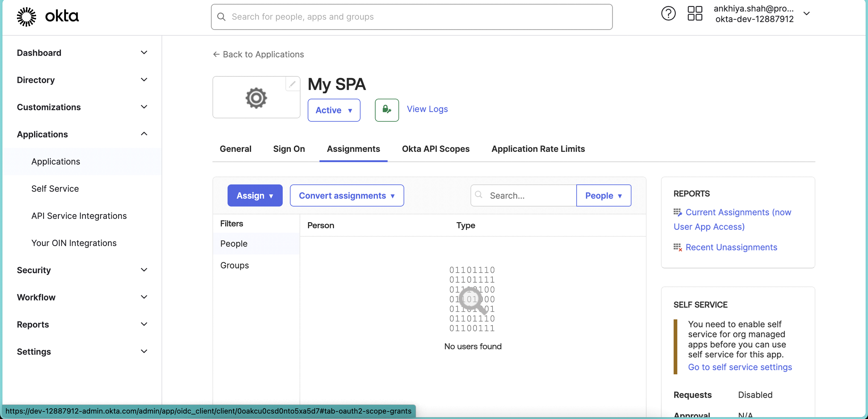Screen dimensions: 868x419
Task: Click the green lock key icon button
Action: point(386,110)
